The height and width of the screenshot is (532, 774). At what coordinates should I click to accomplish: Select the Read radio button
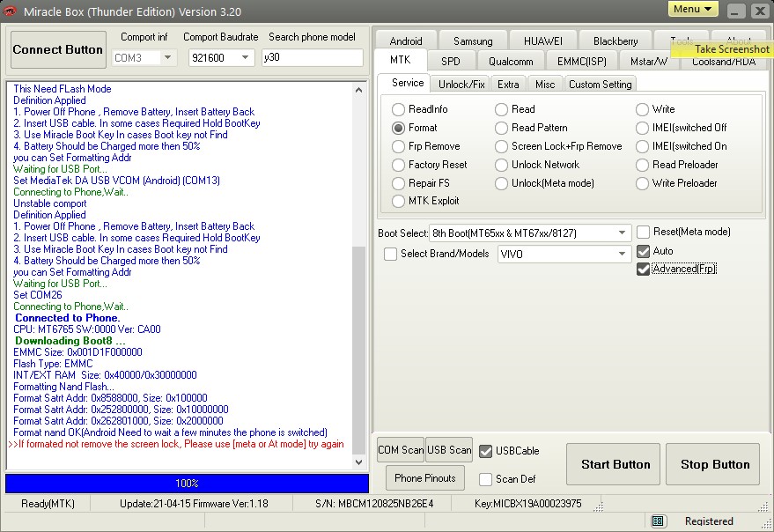click(x=502, y=109)
